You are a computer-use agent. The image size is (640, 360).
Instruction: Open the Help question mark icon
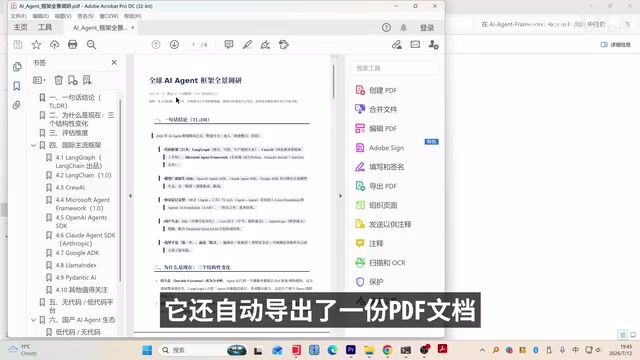click(x=386, y=27)
